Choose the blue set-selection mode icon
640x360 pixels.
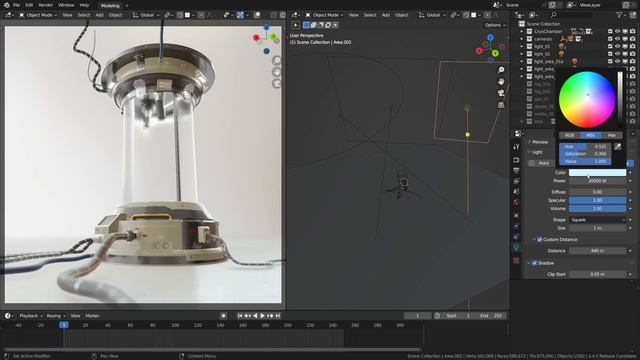(x=306, y=25)
